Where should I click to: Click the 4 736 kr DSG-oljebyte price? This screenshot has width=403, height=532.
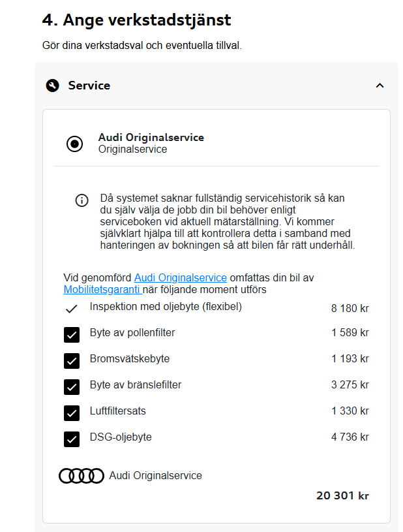pos(350,437)
